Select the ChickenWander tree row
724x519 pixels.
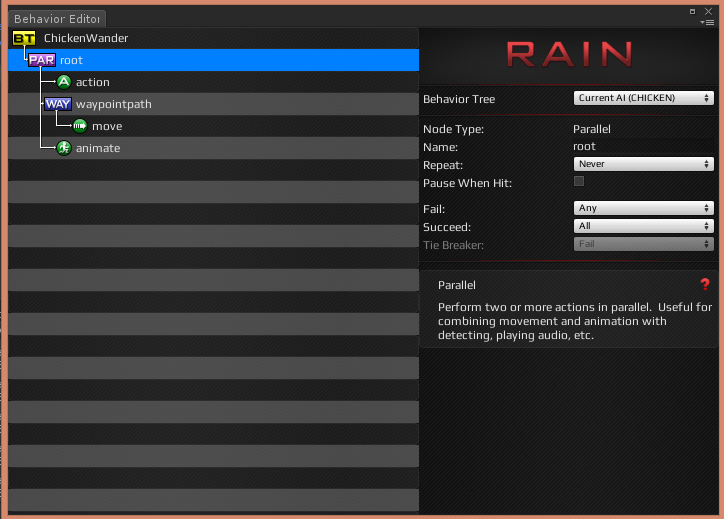click(213, 38)
